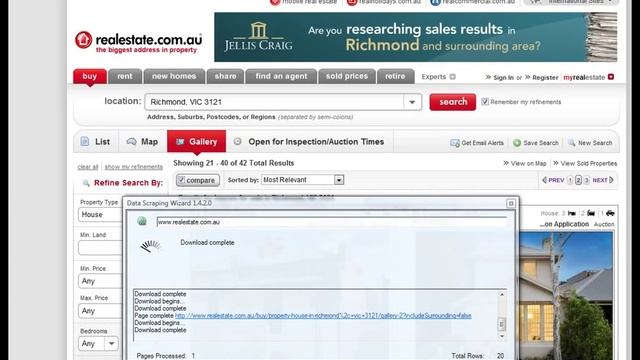Open the Min. Price dropdown
640x360 pixels.
[100, 281]
